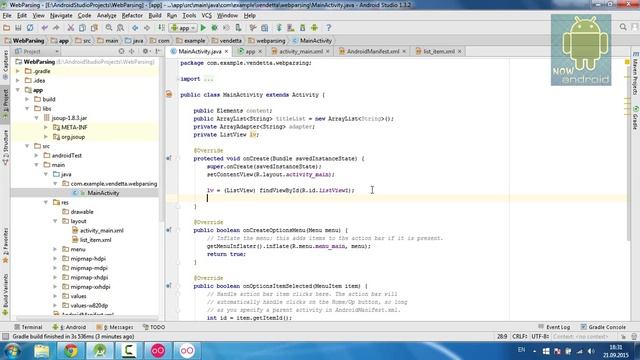
Task: Click the Collapse All icon in Project panel
Action: point(132,51)
